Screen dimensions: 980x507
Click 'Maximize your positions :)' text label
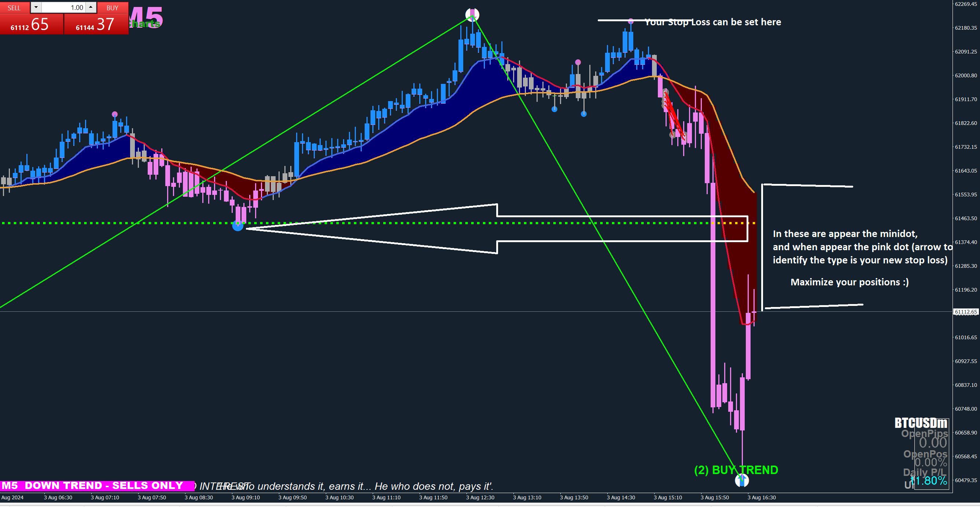click(849, 282)
